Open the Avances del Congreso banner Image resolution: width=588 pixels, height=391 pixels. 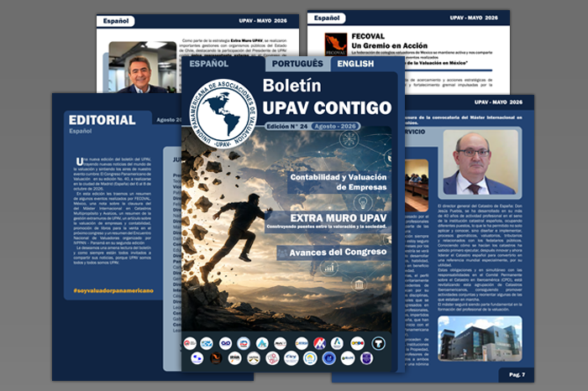pyautogui.click(x=333, y=253)
